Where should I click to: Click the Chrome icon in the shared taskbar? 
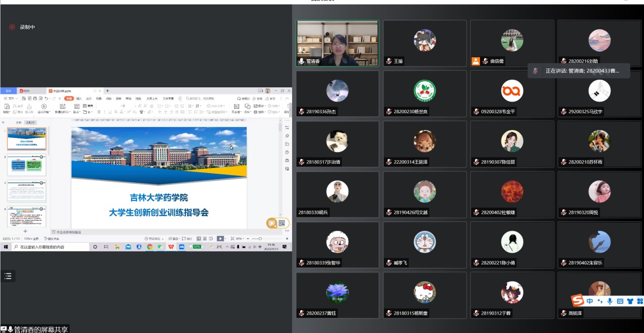point(150,247)
